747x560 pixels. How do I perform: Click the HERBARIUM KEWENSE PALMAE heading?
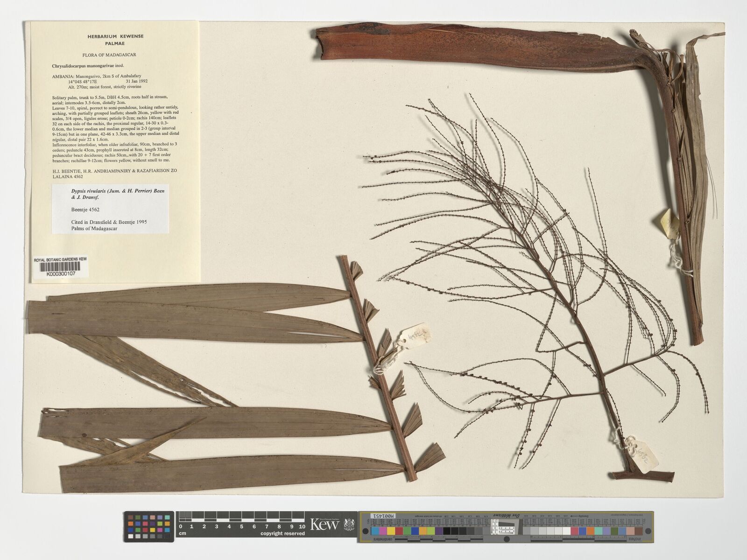pos(115,40)
